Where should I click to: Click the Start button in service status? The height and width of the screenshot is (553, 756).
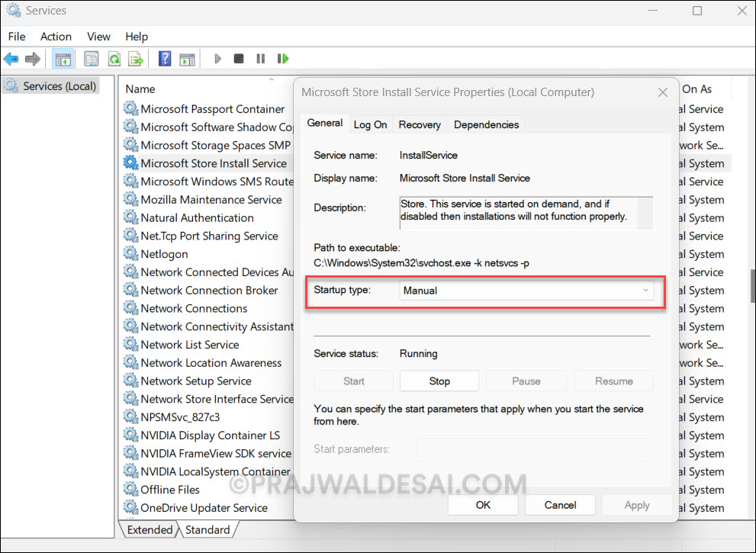pos(353,381)
